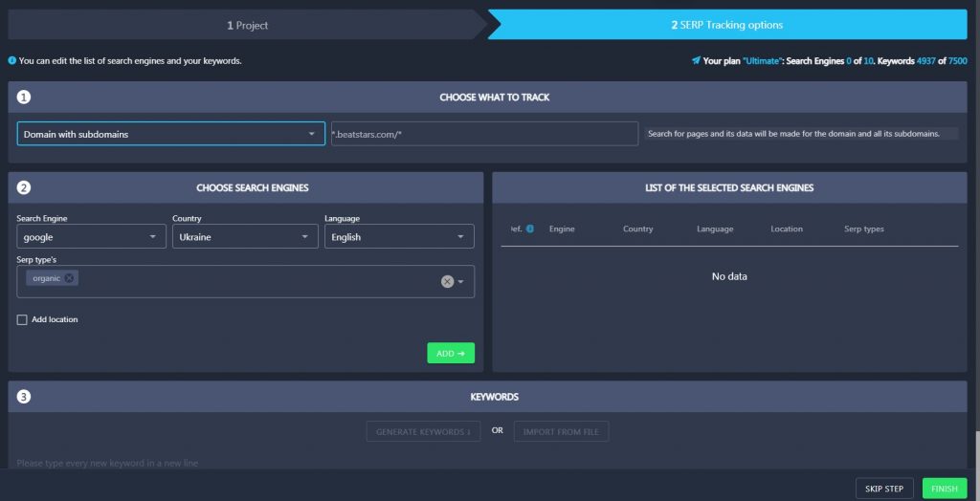
Task: Open the Language English dropdown
Action: [399, 237]
